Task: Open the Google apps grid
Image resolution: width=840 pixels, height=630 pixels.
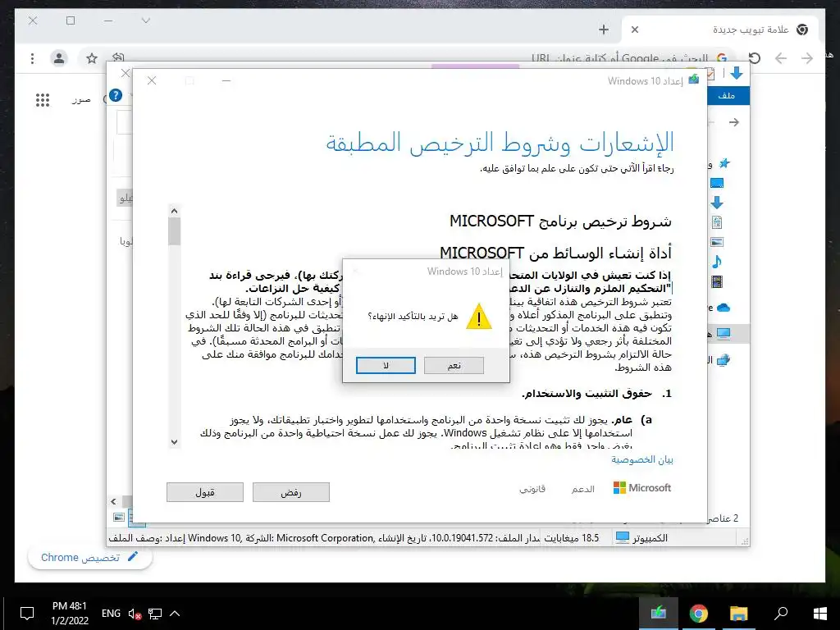Action: tap(43, 99)
